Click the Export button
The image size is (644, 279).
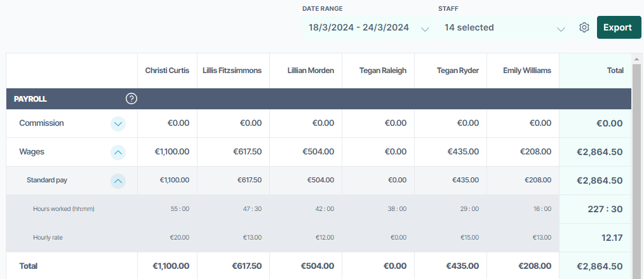(x=619, y=27)
